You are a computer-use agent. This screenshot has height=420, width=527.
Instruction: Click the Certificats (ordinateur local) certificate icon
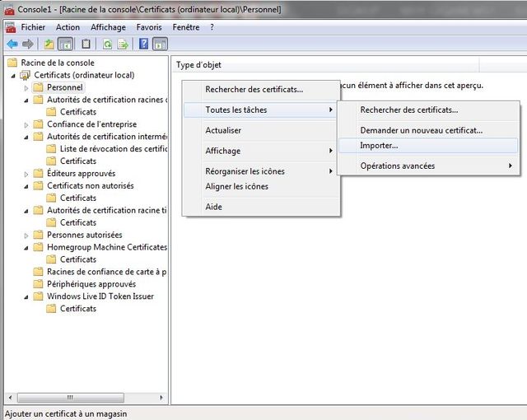(25, 75)
